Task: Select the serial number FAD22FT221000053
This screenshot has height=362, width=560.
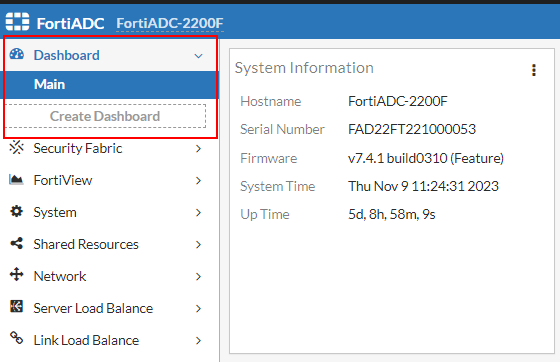Action: [412, 129]
